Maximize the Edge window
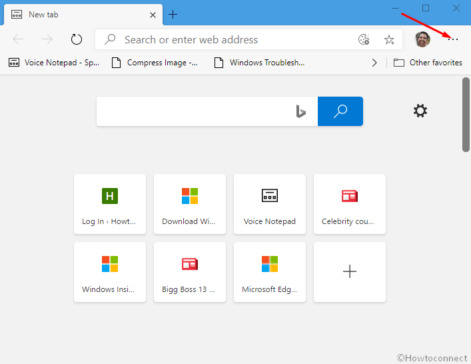471x364 pixels. (x=425, y=8)
